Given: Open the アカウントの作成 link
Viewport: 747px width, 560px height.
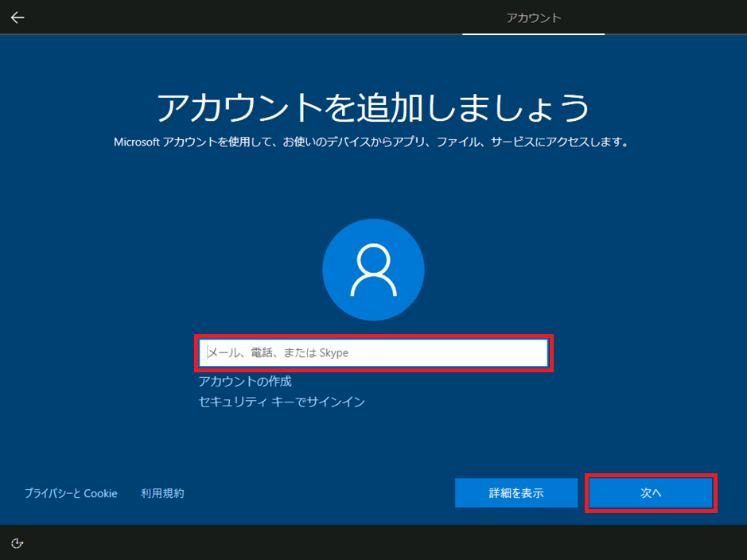Looking at the screenshot, I should [245, 382].
